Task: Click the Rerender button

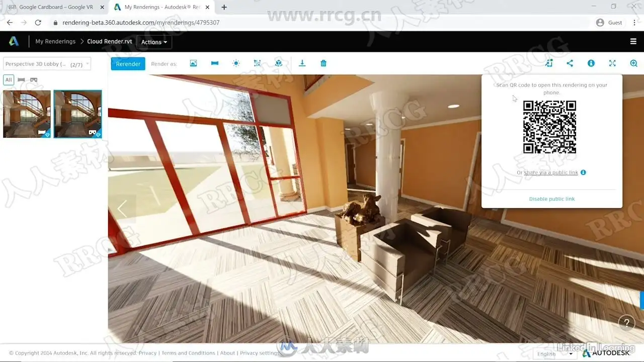Action: [128, 64]
